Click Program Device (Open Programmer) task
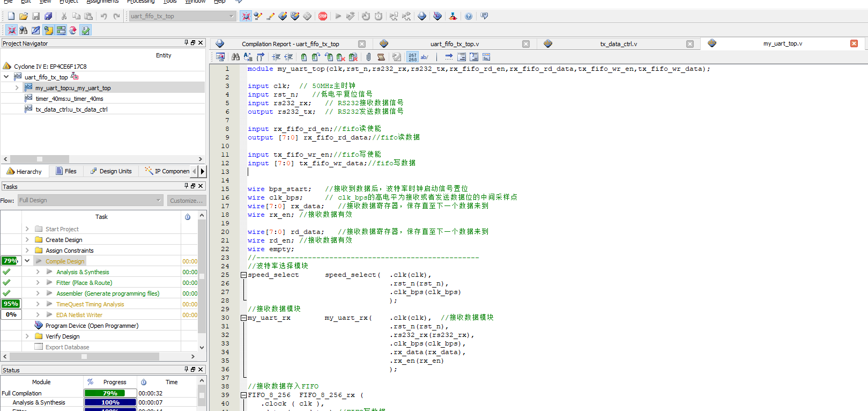Screen dimensions: 868x411 [x=92, y=326]
